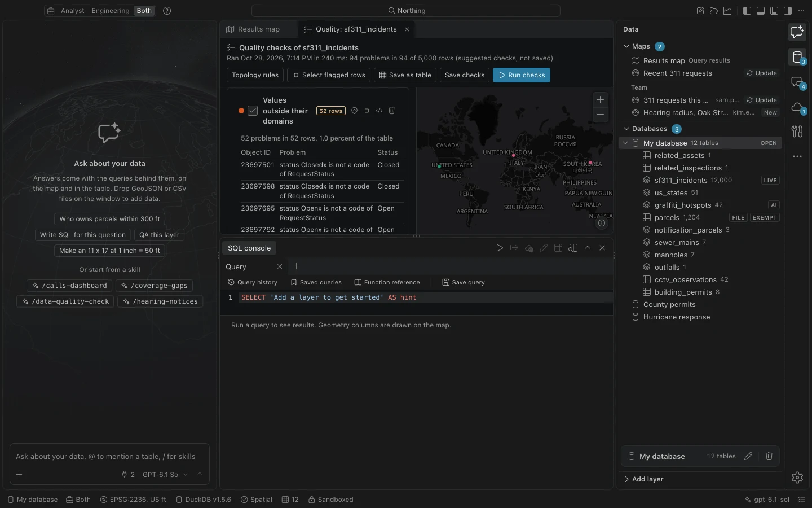Open help icon next to mode switcher
Screen dimensions: 812x508
(167, 11)
